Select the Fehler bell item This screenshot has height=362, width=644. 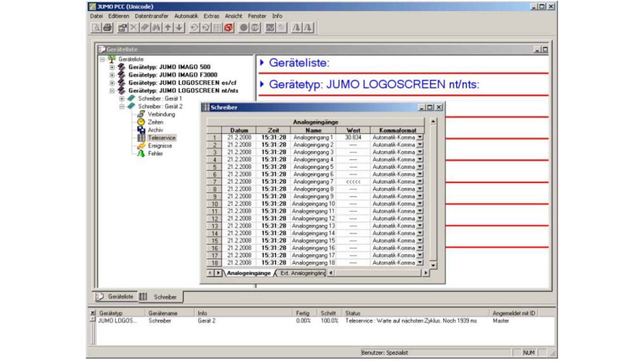click(155, 153)
